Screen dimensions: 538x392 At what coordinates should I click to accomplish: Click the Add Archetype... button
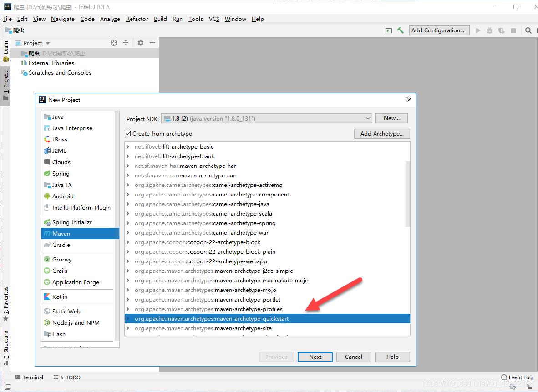[382, 133]
